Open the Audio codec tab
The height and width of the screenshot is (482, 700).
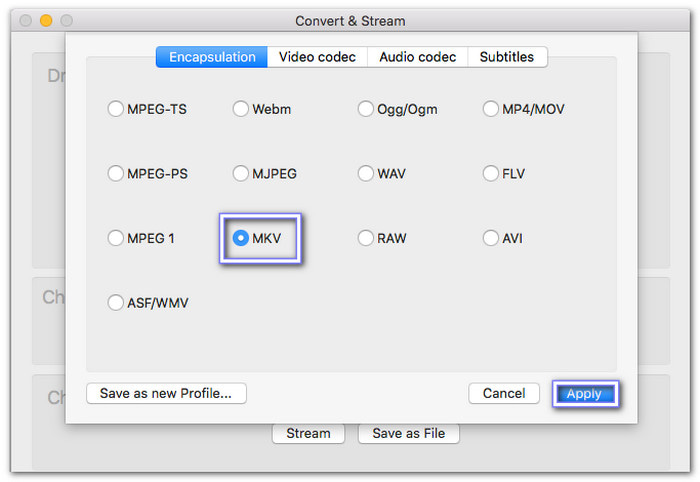click(418, 57)
